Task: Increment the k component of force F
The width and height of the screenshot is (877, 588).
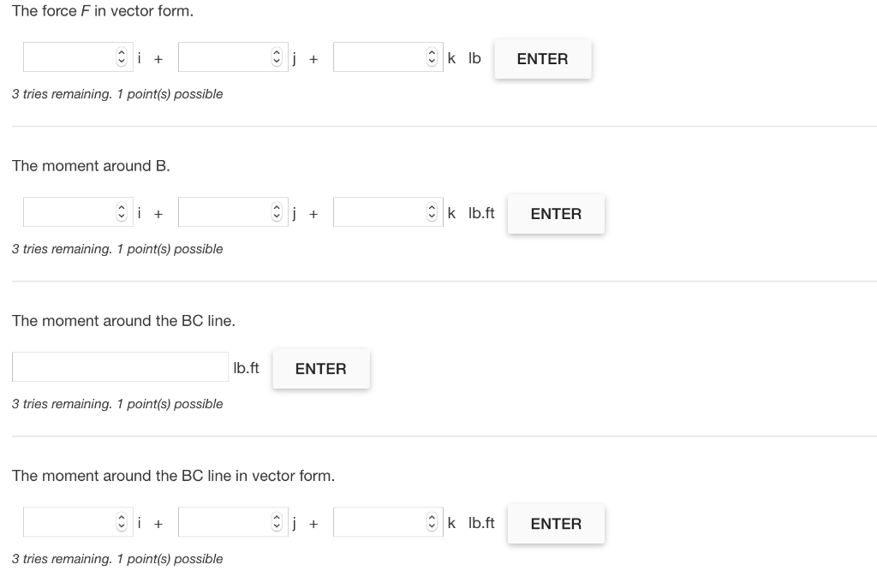Action: pos(433,53)
